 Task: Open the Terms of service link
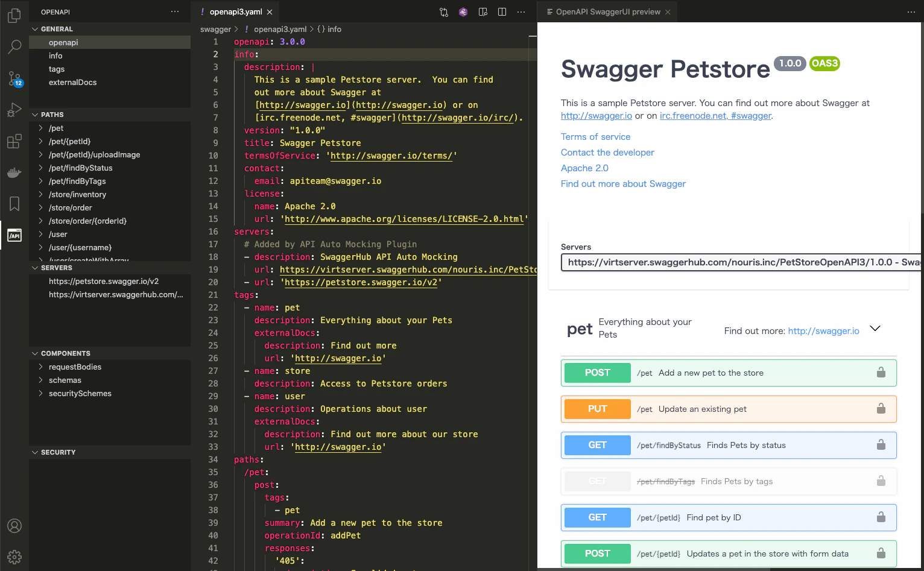tap(595, 137)
